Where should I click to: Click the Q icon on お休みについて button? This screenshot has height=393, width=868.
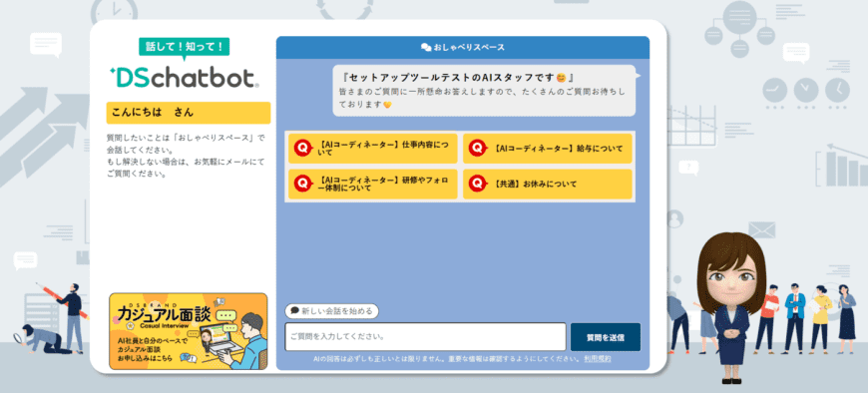point(477,184)
